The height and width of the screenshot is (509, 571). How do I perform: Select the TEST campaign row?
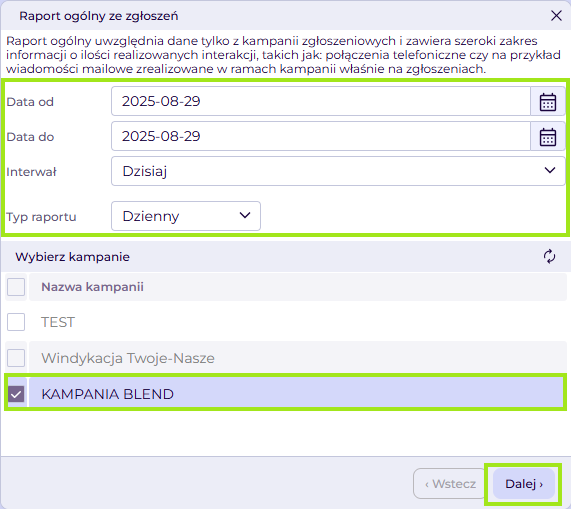click(x=285, y=322)
